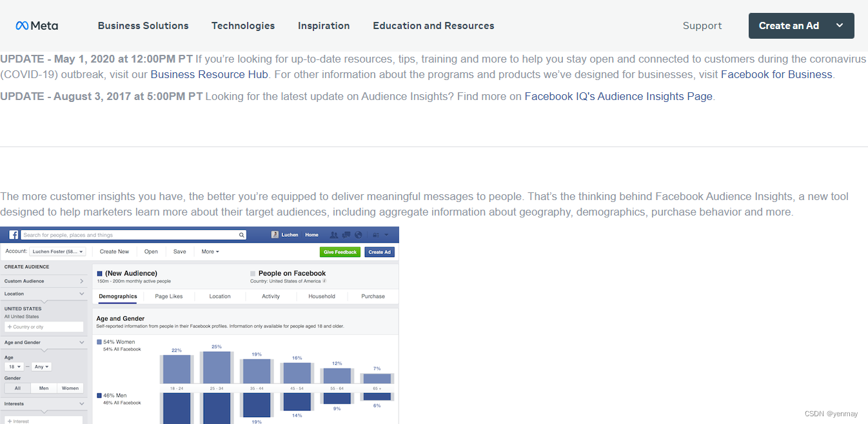Click the info icon beside United States of America
Viewport: 868px width, 424px height.
[x=324, y=281]
